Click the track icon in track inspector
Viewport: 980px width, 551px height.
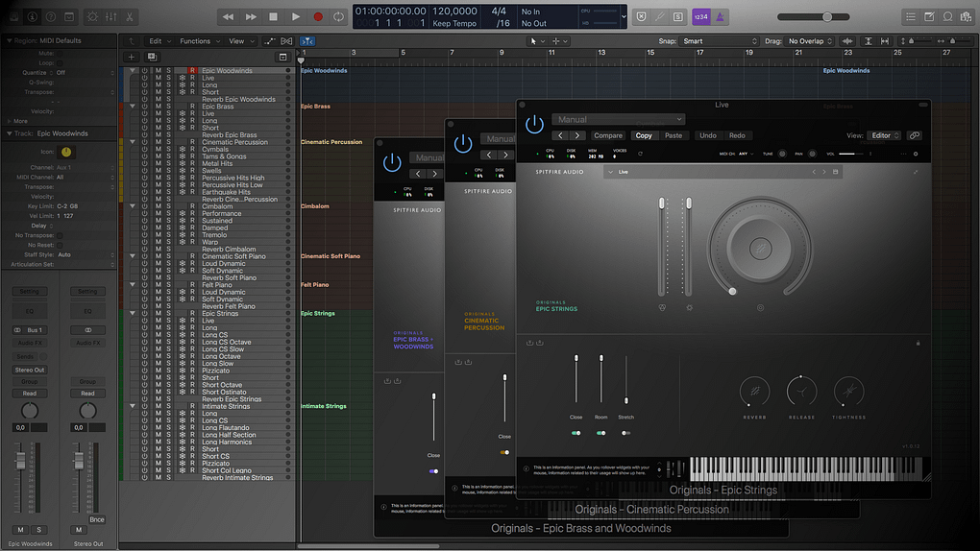click(65, 152)
